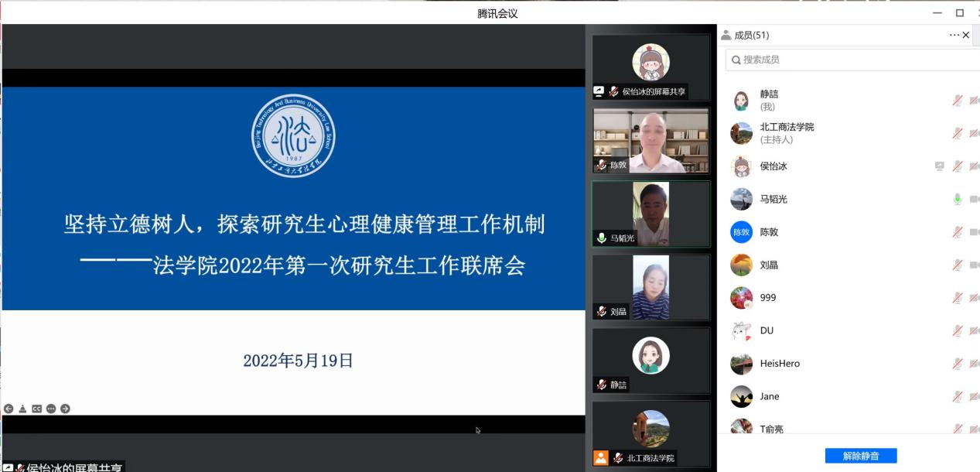Select HeisHero in the member list
This screenshot has width=980, height=472.
point(780,364)
